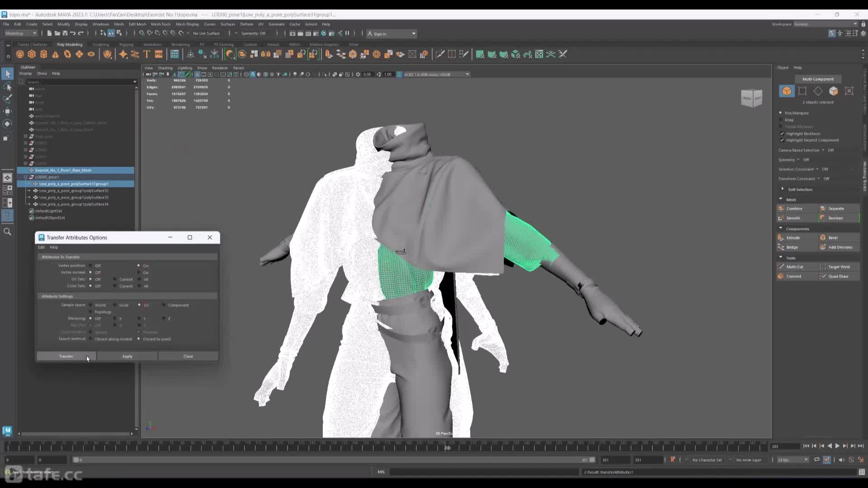Select the Paint Selection tool in toolbox
This screenshot has width=868, height=488.
pos(7,99)
